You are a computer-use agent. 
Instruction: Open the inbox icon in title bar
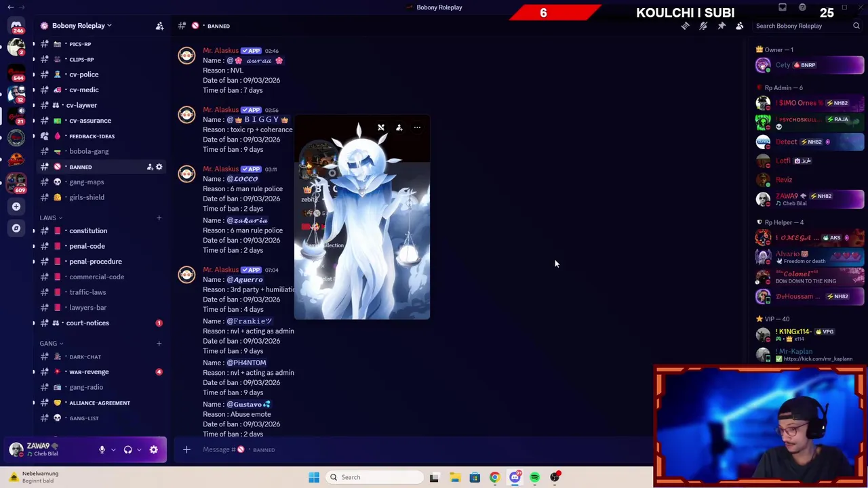tap(783, 7)
